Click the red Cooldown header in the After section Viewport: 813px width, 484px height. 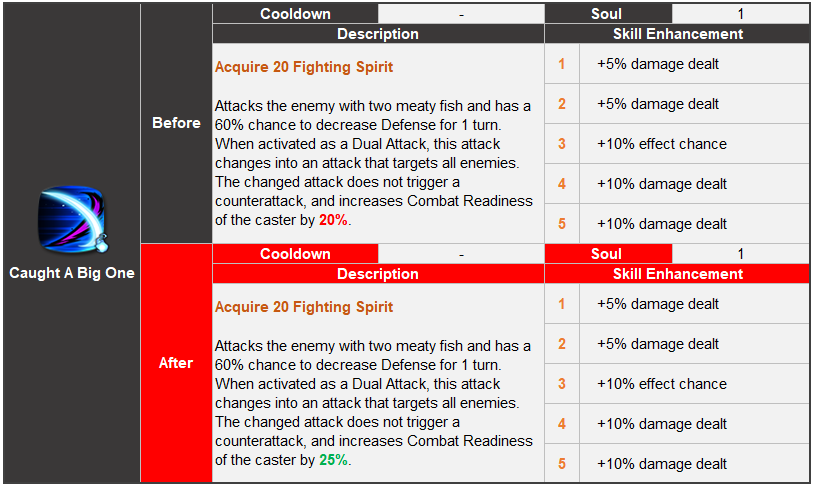coord(295,254)
